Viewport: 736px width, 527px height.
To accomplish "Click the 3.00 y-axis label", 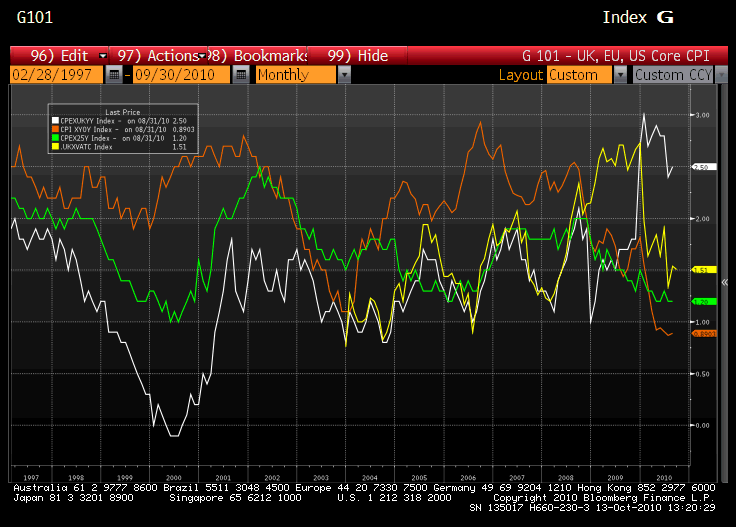I will pyautogui.click(x=702, y=115).
